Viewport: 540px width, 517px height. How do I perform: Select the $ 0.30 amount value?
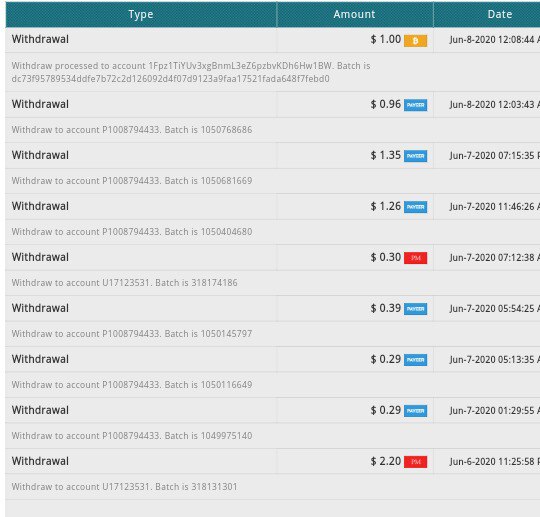[x=386, y=257]
